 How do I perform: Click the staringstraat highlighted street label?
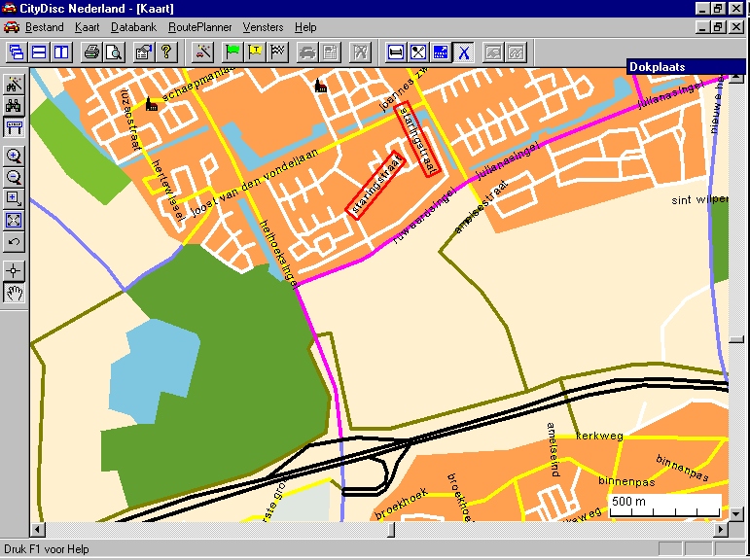(375, 186)
